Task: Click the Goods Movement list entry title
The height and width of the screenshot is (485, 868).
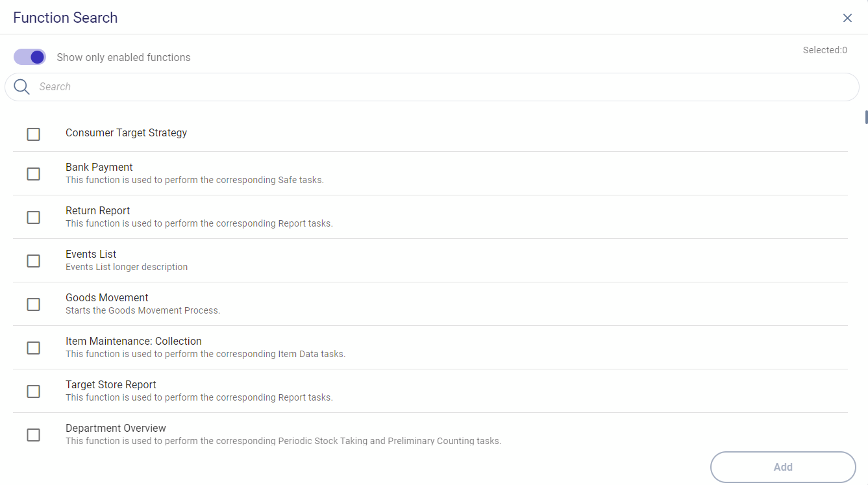Action: 107,298
